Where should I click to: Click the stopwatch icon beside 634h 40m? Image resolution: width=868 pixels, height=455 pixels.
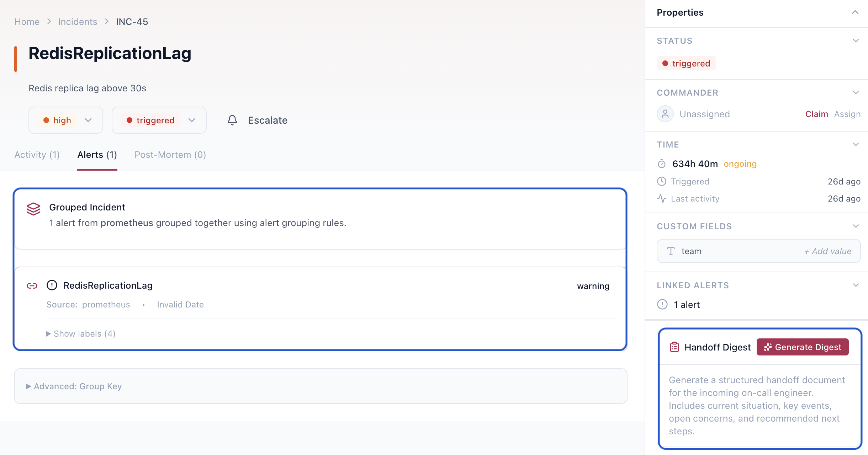(x=662, y=164)
